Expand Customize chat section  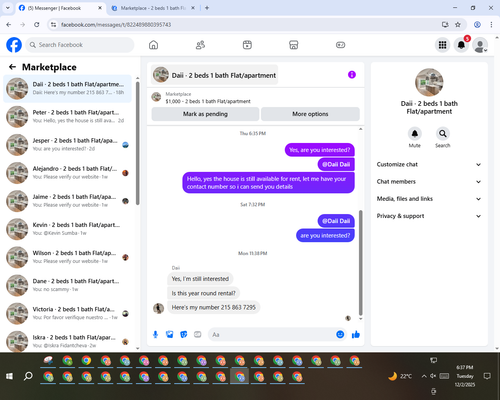click(x=429, y=164)
